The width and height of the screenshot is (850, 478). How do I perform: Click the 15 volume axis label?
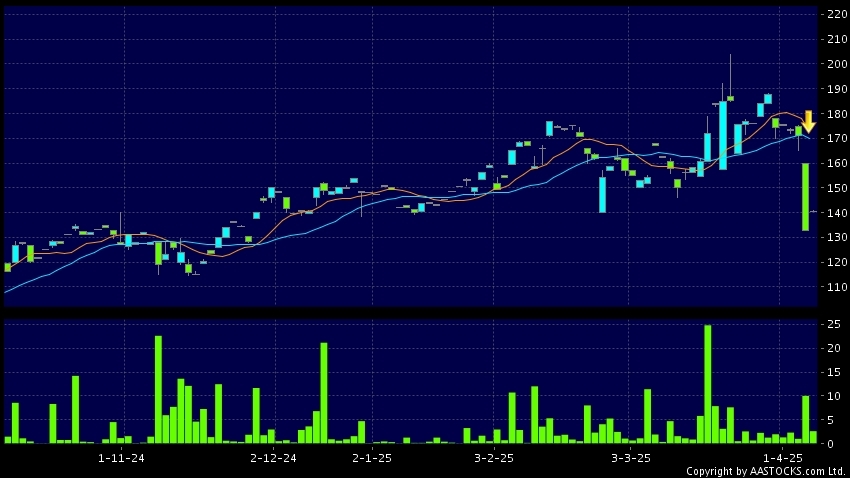[x=834, y=372]
